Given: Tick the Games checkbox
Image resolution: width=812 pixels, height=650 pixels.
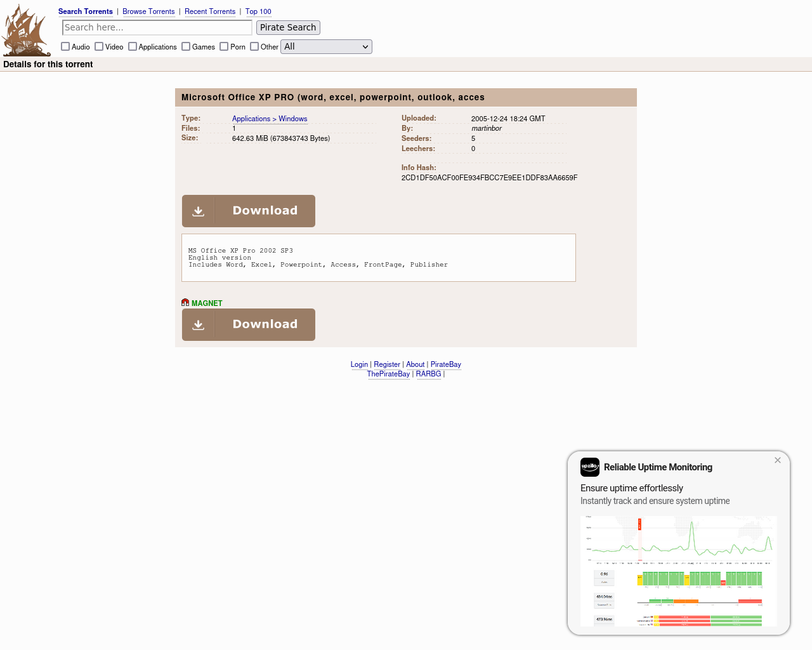Looking at the screenshot, I should click(186, 46).
